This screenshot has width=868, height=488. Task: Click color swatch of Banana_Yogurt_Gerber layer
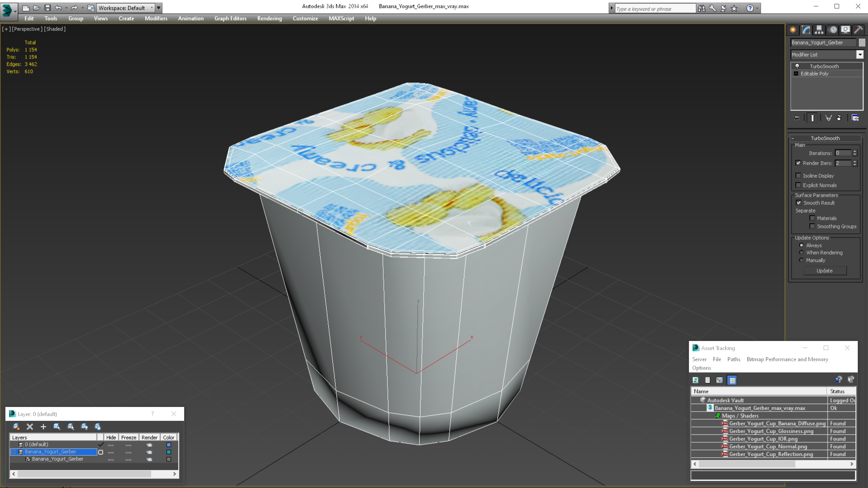point(169,452)
